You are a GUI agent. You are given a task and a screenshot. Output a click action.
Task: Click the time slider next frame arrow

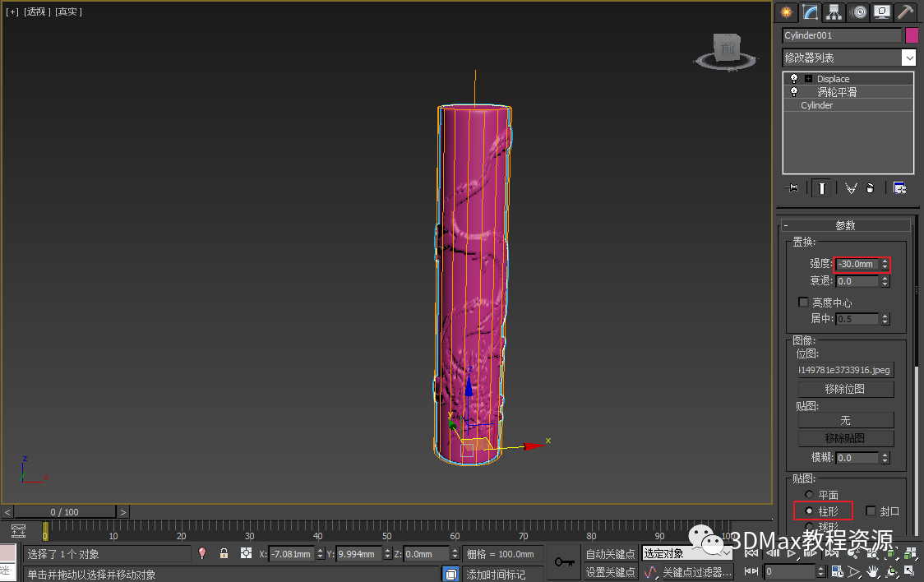(x=123, y=512)
